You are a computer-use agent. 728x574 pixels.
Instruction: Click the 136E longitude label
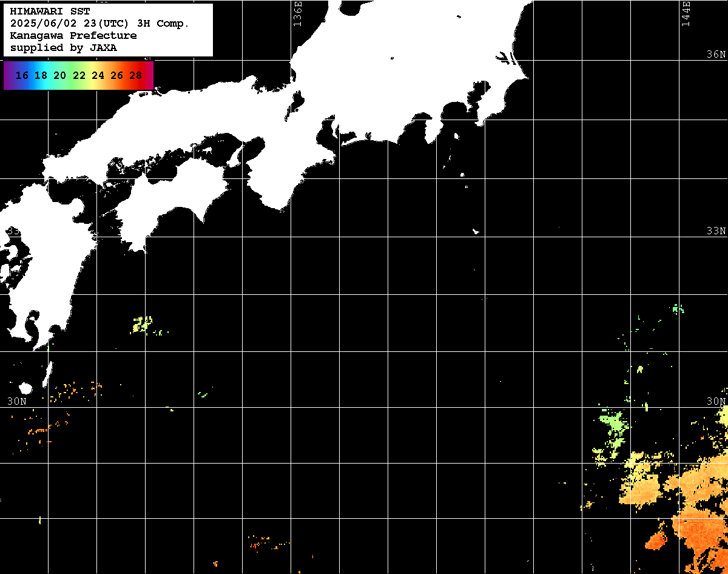click(297, 14)
